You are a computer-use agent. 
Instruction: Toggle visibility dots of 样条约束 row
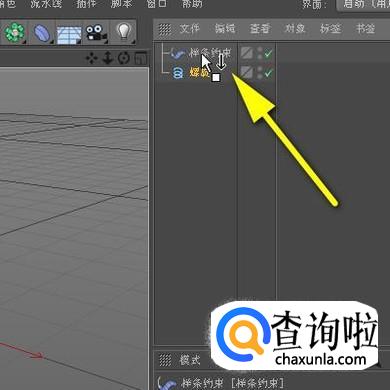(x=259, y=53)
